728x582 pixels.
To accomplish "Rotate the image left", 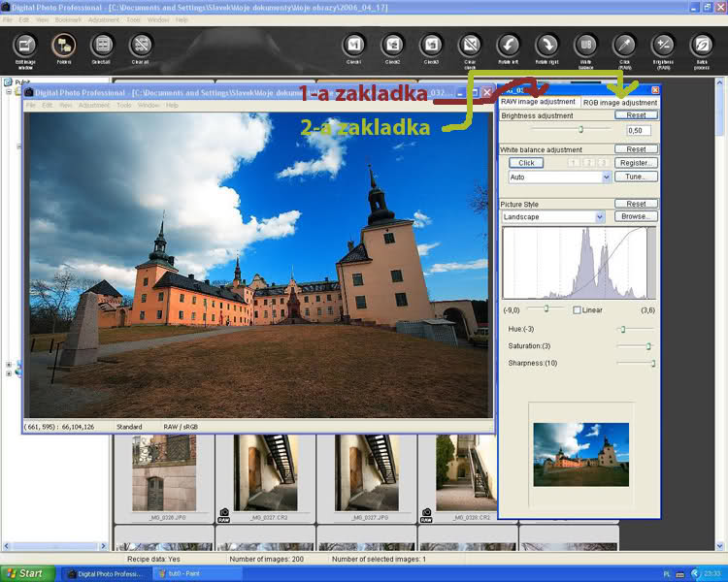I will click(x=509, y=46).
